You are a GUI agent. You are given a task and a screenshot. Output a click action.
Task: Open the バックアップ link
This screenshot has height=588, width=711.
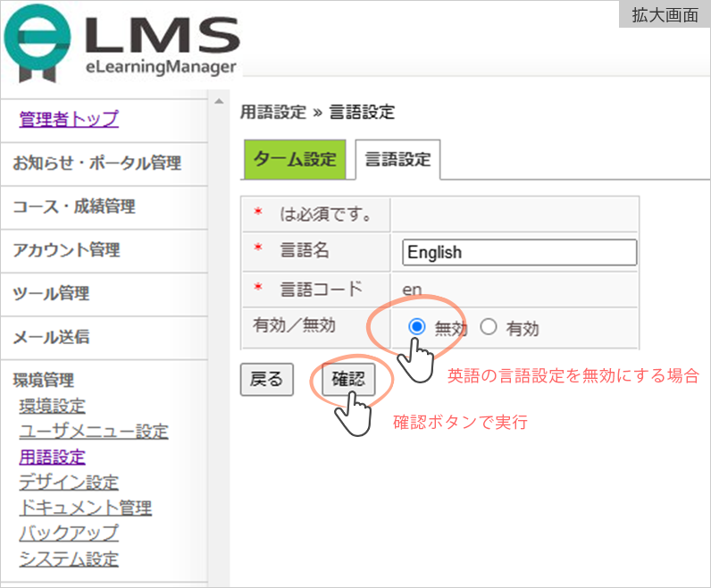click(69, 533)
